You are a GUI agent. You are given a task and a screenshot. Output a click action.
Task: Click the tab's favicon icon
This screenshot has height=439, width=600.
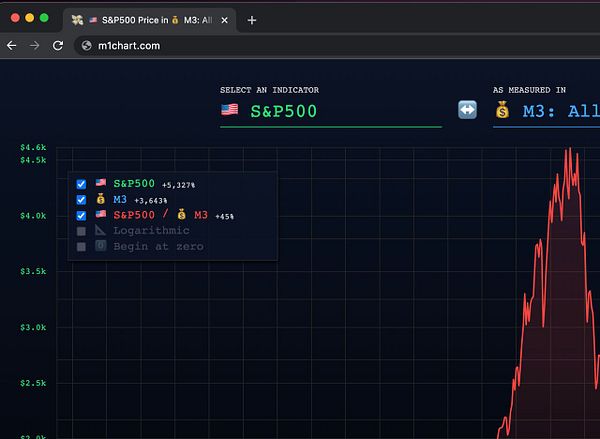(77, 20)
